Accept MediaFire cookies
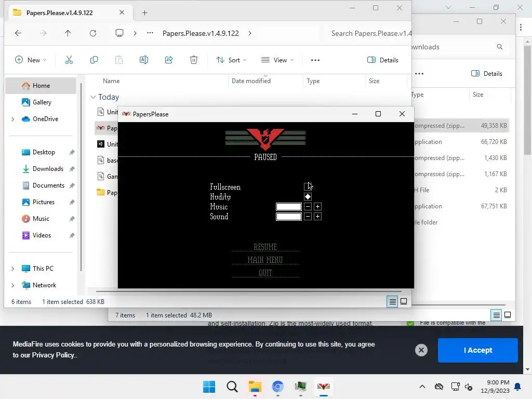The height and width of the screenshot is (399, 532). (x=478, y=350)
